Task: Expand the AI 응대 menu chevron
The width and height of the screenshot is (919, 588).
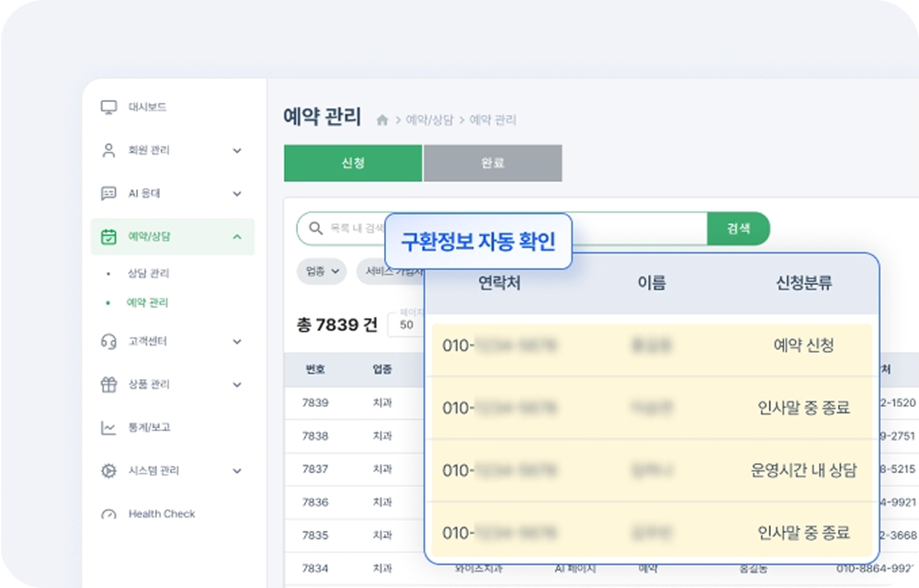Action: click(x=237, y=194)
